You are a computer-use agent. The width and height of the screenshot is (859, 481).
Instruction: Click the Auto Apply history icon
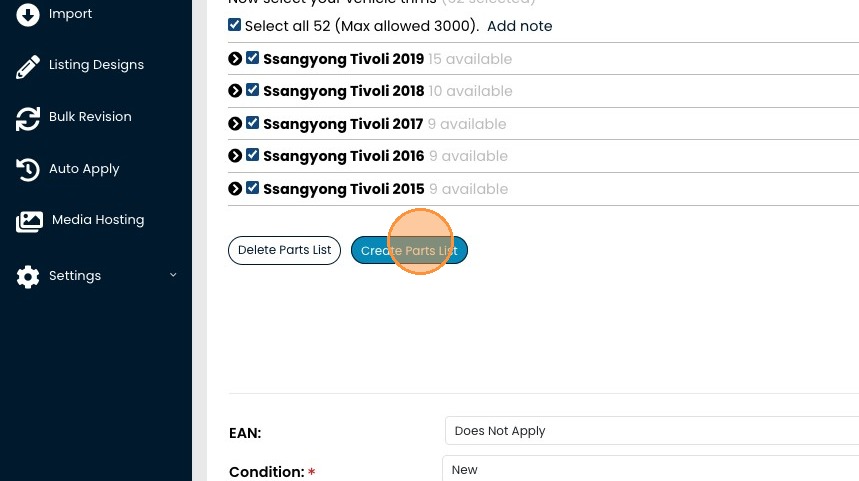click(28, 169)
